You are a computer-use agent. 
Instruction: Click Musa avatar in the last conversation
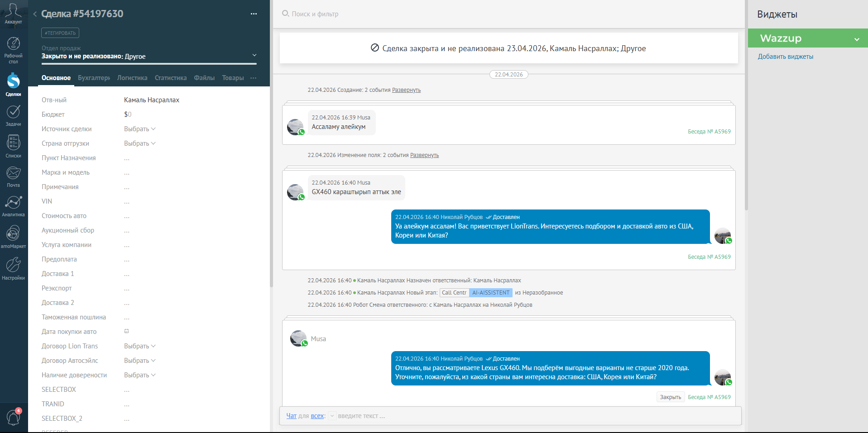click(x=299, y=338)
